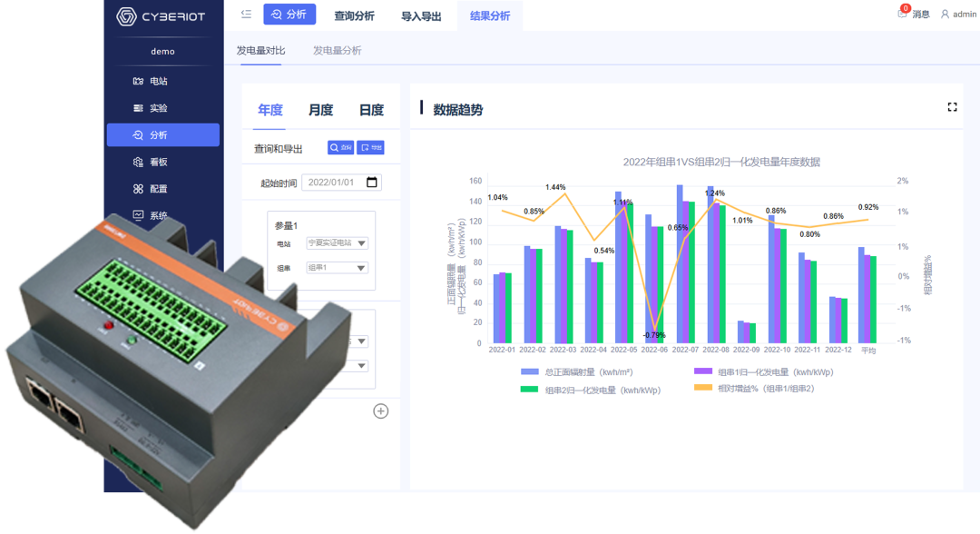980x534 pixels.
Task: Click the blue 分析 top button
Action: click(289, 15)
